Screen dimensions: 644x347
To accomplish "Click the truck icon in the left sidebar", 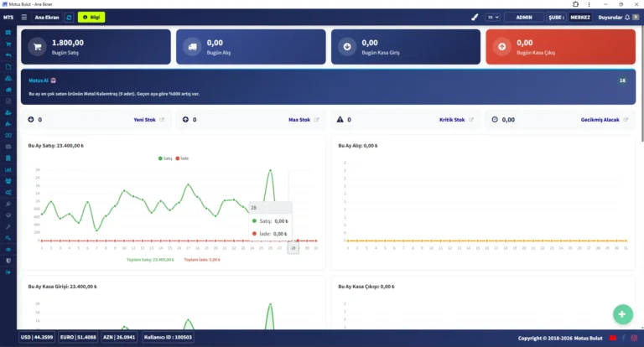I will coord(8,90).
